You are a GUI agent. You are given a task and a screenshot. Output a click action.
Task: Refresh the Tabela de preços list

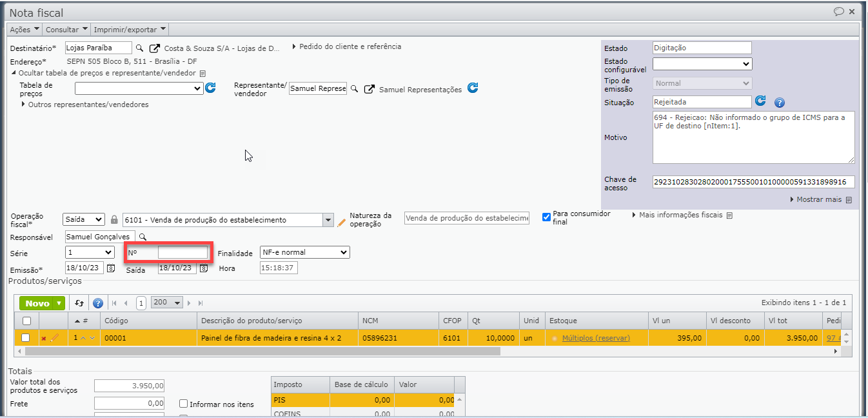pos(210,88)
